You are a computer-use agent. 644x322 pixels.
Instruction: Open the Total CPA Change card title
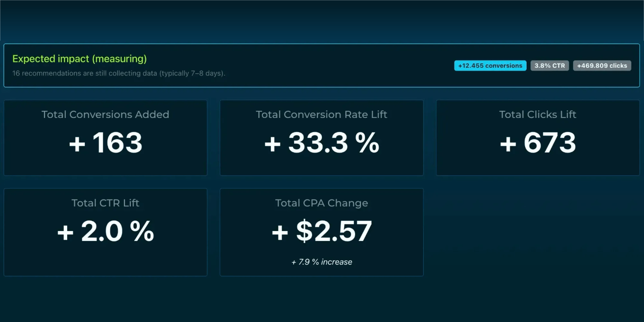[322, 203]
